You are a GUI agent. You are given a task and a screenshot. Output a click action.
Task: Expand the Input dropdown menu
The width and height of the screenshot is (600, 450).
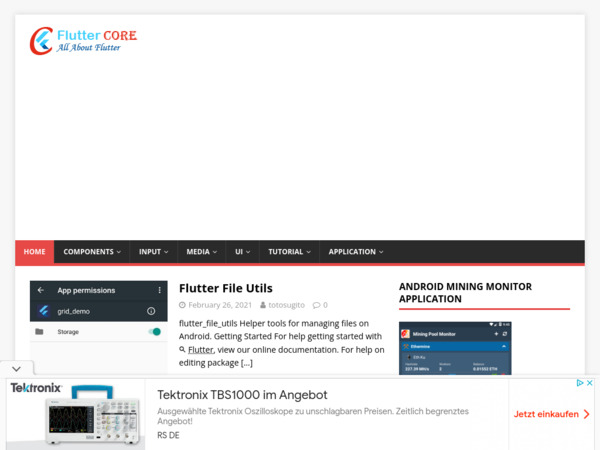[x=153, y=252]
